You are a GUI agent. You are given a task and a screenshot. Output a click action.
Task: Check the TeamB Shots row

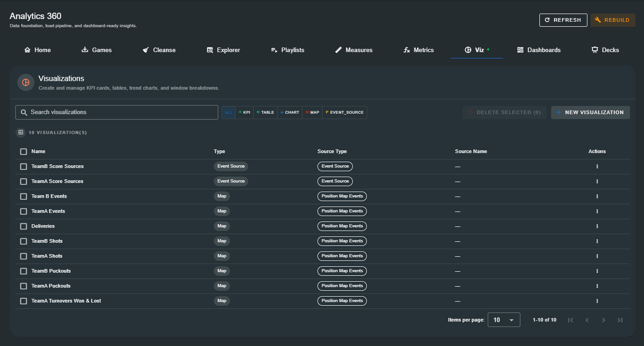[24, 241]
